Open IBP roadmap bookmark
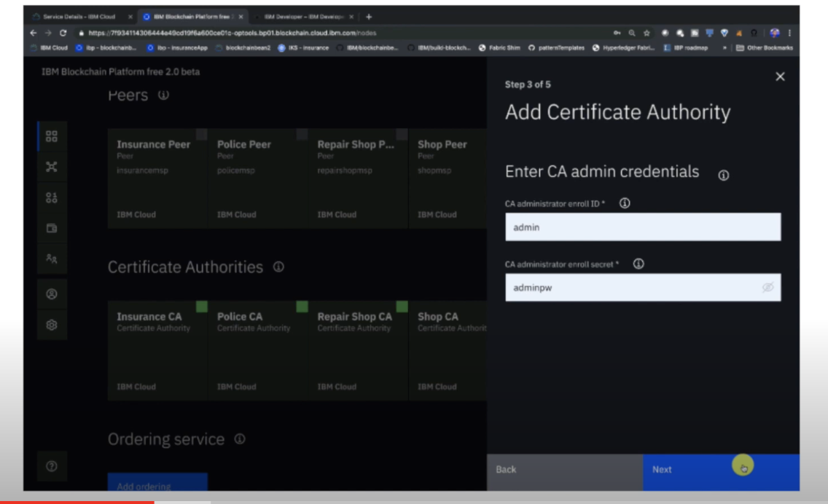Viewport: 828px width, 504px height. pyautogui.click(x=686, y=47)
